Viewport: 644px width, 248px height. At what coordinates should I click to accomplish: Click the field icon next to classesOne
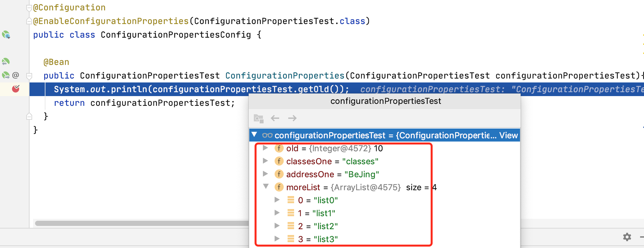point(279,161)
